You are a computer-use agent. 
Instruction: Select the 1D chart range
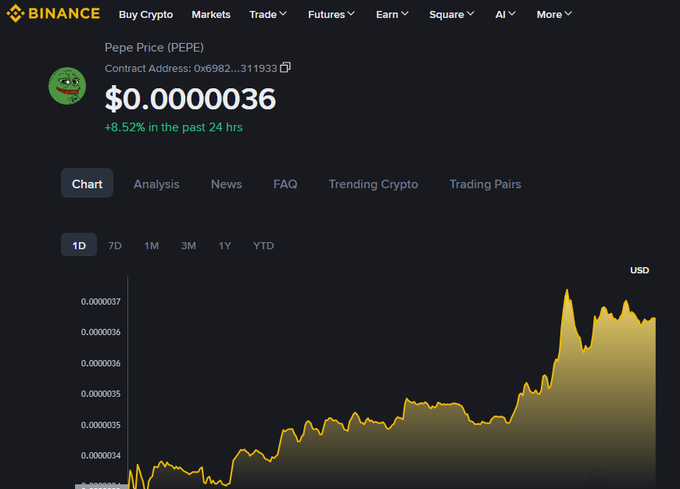pos(79,245)
